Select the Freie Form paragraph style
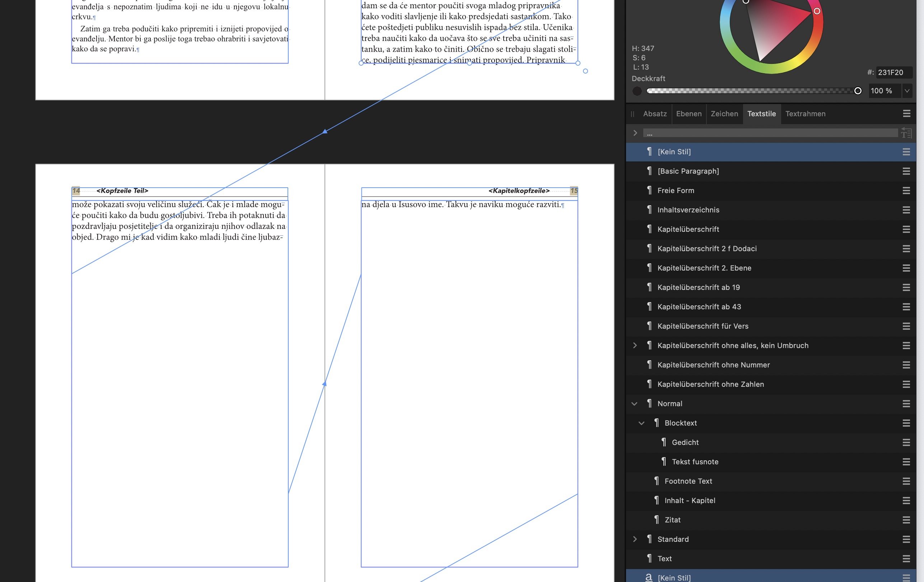The width and height of the screenshot is (924, 582). pos(676,190)
